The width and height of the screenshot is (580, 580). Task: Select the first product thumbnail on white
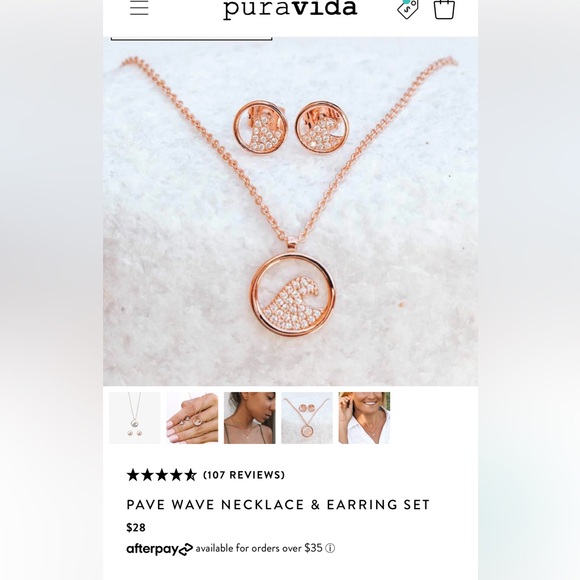point(135,418)
